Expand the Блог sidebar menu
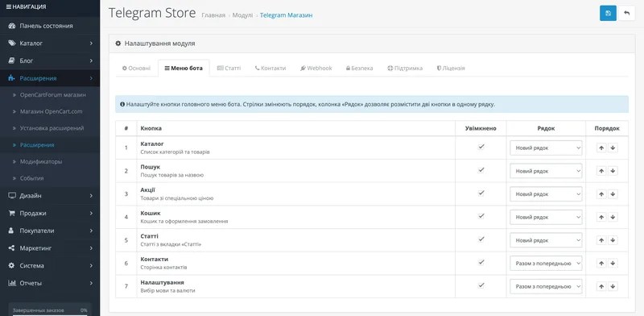The height and width of the screenshot is (316, 644). [50, 60]
